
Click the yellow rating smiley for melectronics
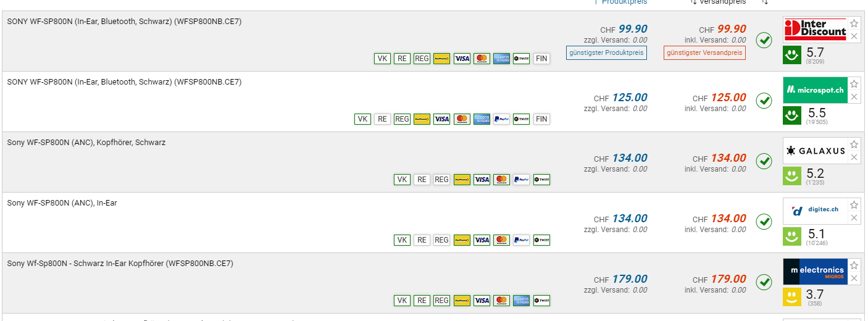pos(791,297)
